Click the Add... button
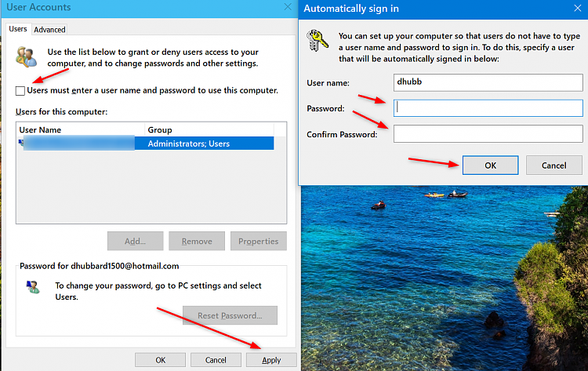This screenshot has height=371, width=588. [135, 242]
